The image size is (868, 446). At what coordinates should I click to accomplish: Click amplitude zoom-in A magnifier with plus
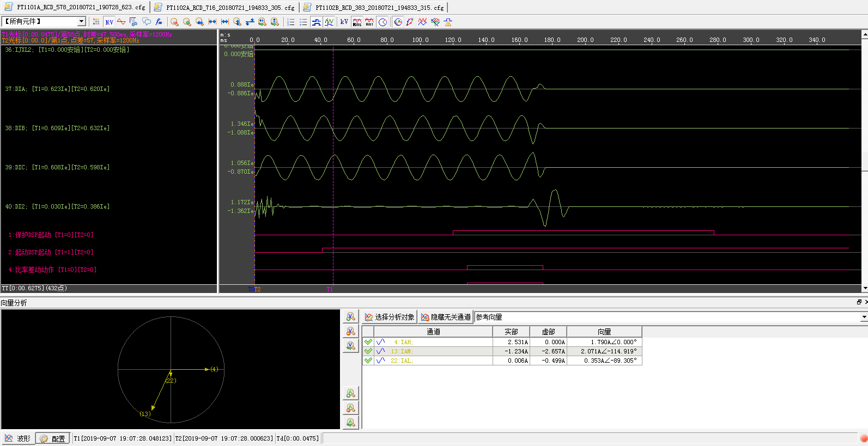(x=350, y=393)
